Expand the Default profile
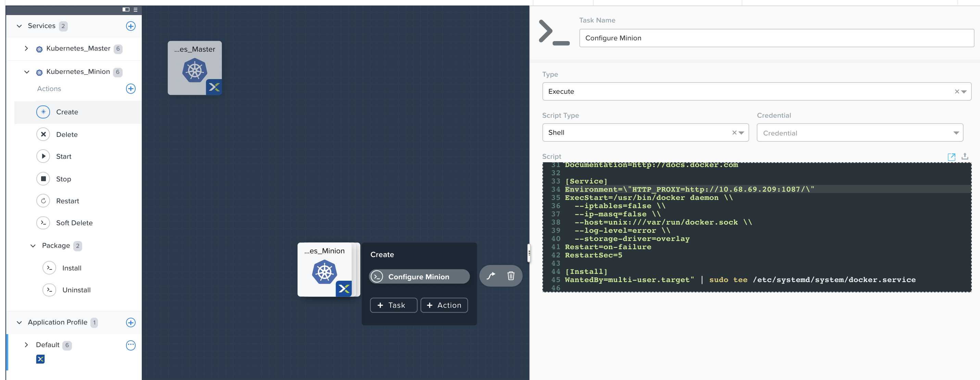This screenshot has width=980, height=380. (x=26, y=345)
